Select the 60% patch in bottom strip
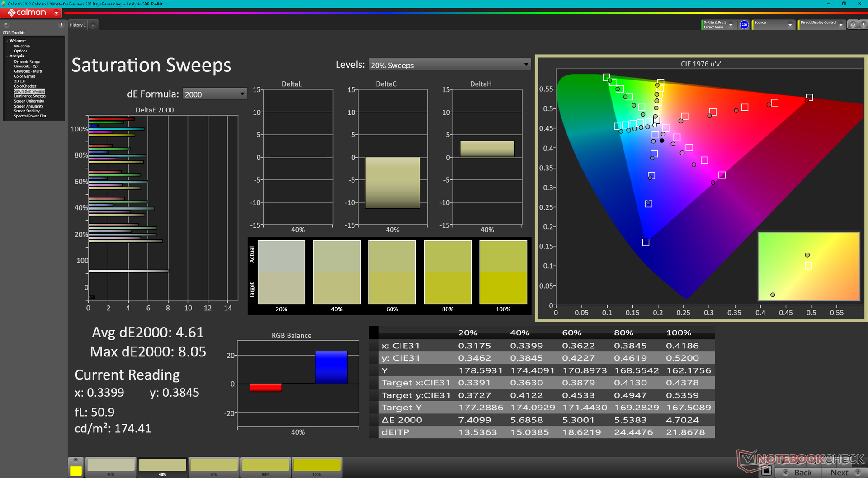The height and width of the screenshot is (478, 868). (214, 467)
